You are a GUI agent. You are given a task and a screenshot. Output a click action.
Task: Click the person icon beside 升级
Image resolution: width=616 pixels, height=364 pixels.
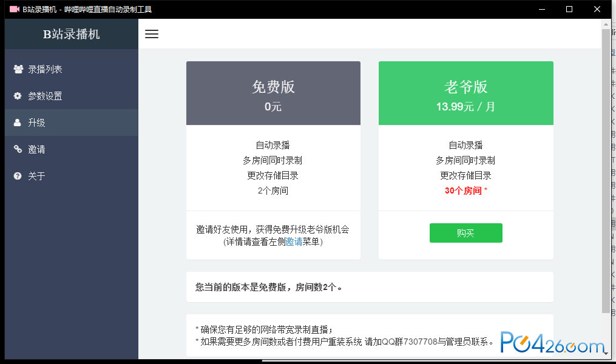pyautogui.click(x=17, y=123)
